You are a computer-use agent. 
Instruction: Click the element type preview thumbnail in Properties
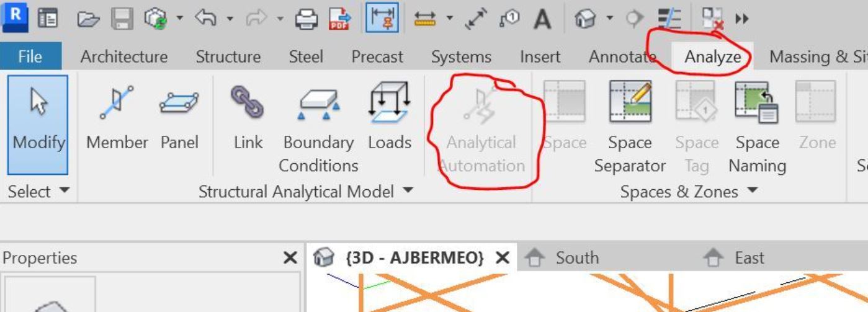(51, 295)
